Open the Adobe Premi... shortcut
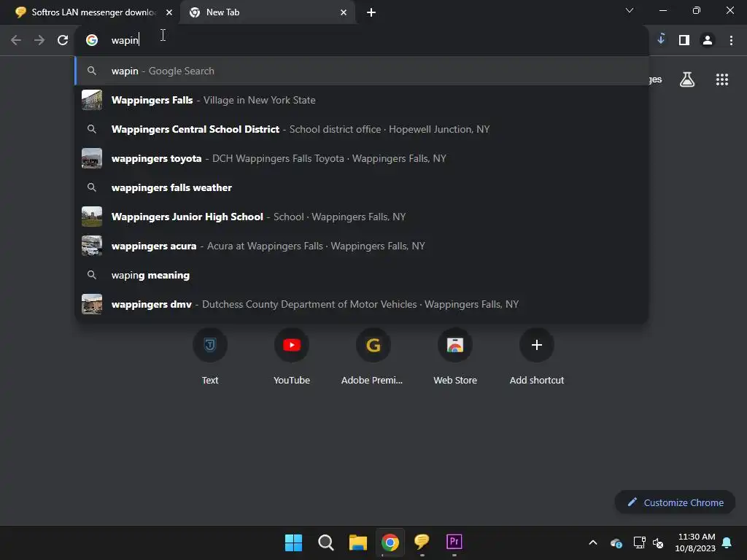 pyautogui.click(x=373, y=357)
